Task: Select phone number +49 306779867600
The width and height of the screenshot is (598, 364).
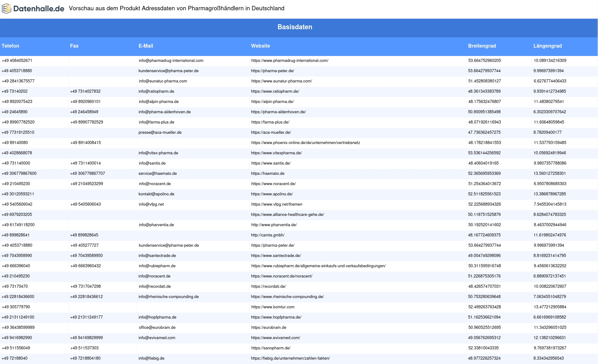Action: click(19, 174)
